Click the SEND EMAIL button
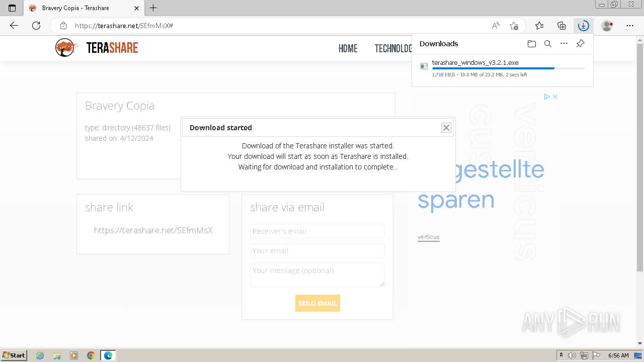Image resolution: width=644 pixels, height=362 pixels. pos(317,303)
